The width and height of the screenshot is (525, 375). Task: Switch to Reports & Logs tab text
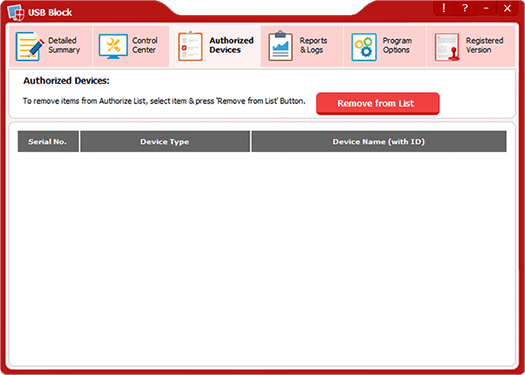[313, 45]
